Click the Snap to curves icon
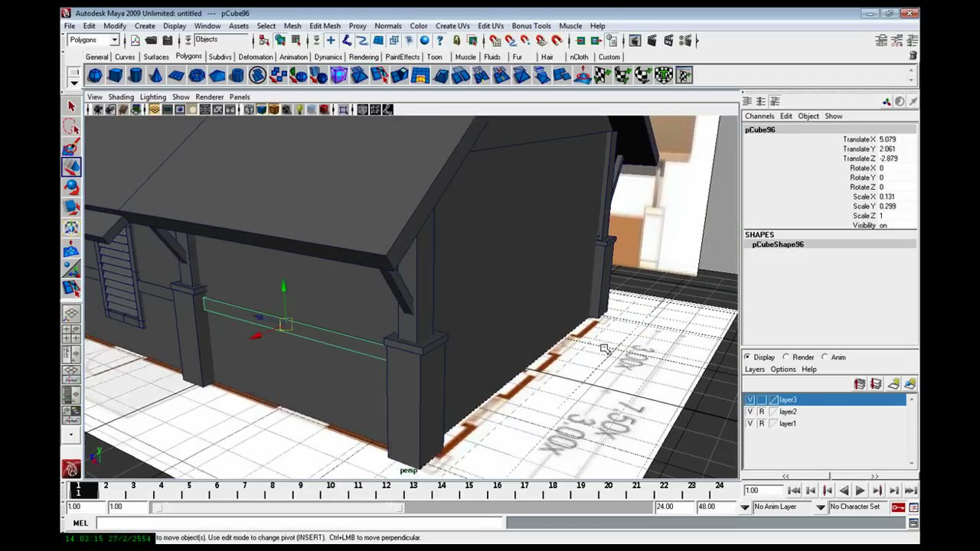Screen dimensions: 980x551 point(511,41)
